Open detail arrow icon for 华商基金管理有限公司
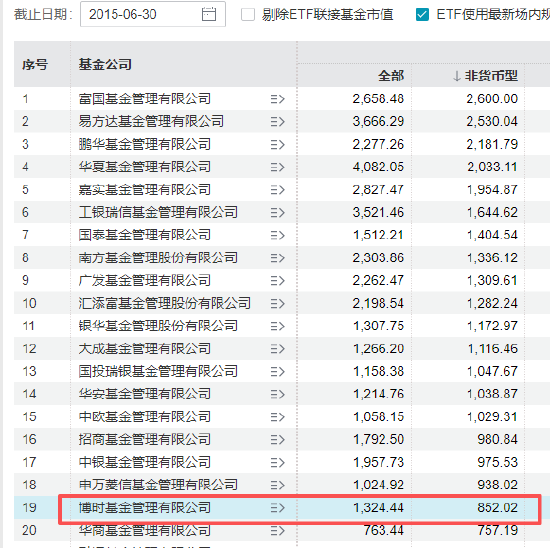 [x=277, y=530]
